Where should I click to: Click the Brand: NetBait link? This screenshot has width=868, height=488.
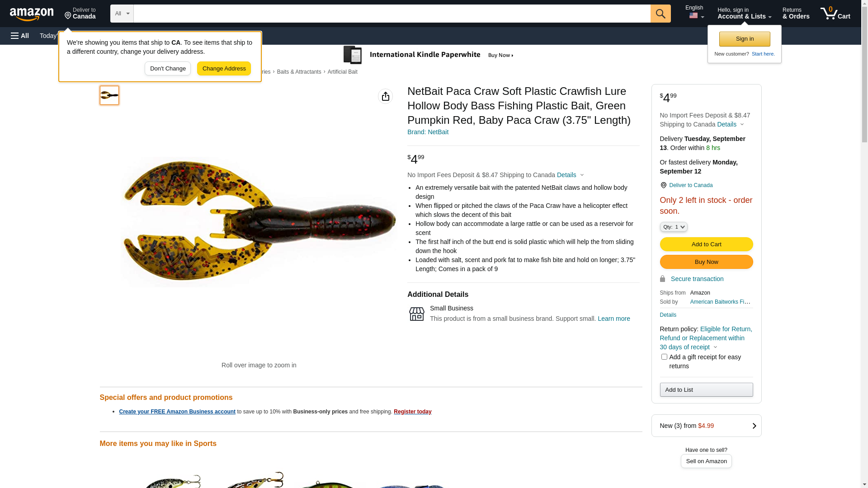(x=428, y=132)
